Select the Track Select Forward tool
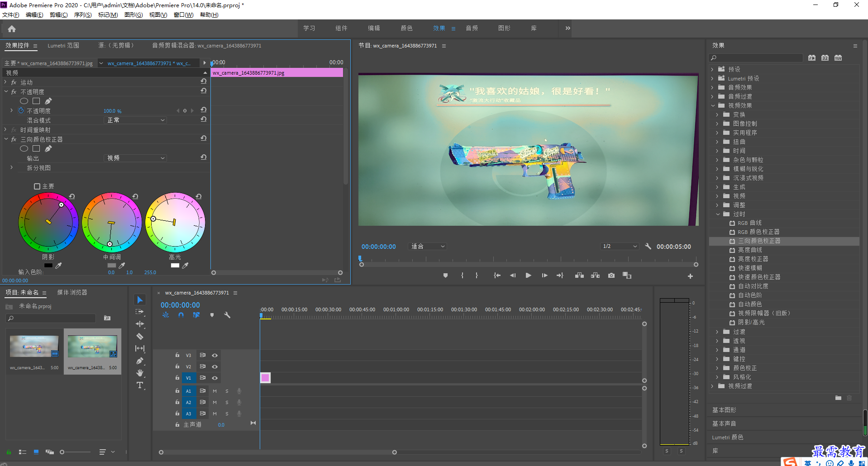The width and height of the screenshot is (868, 466). click(140, 312)
